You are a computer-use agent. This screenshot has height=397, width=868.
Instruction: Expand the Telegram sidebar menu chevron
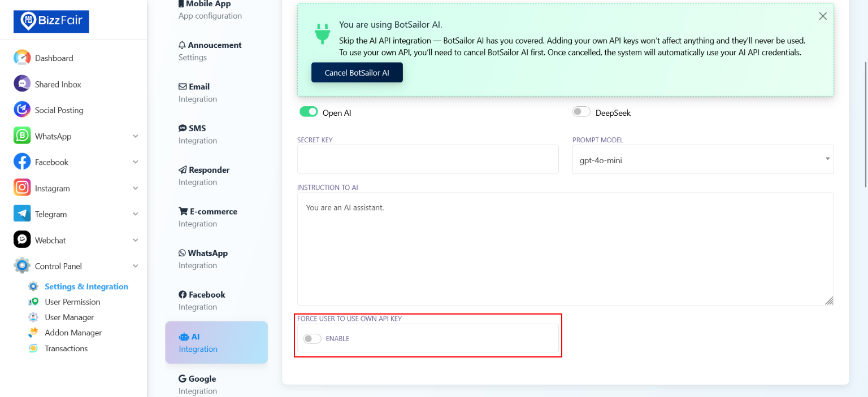[x=136, y=214]
